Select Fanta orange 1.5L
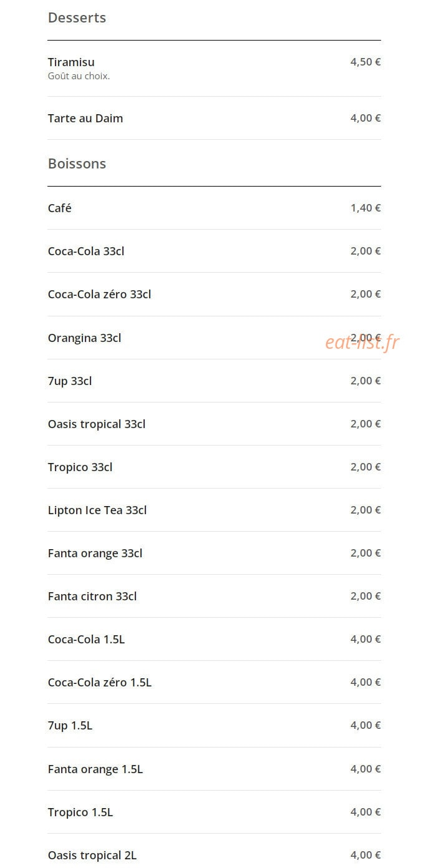This screenshot has height=868, width=426. 214,769
